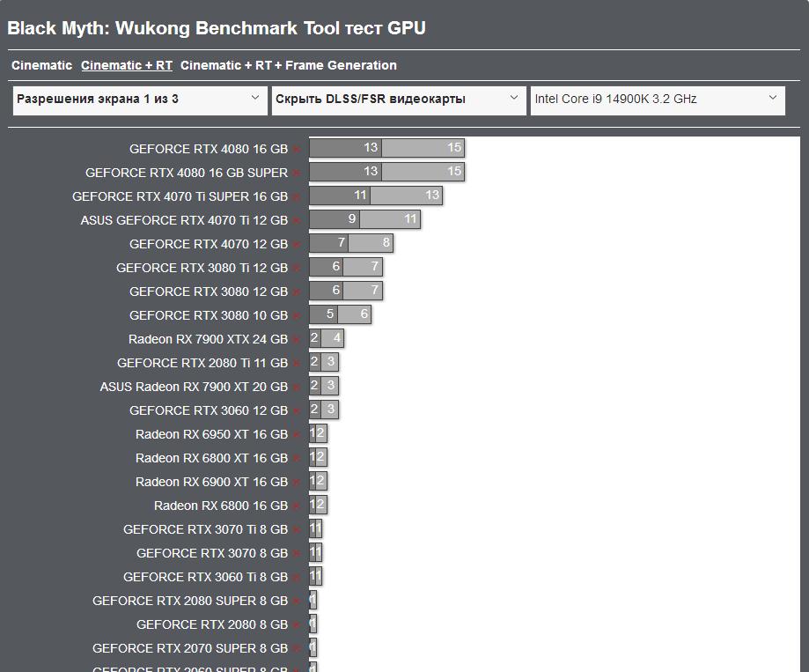Click the Radeon RX 6950 XT 16 GB label
The height and width of the screenshot is (672, 809).
(211, 434)
